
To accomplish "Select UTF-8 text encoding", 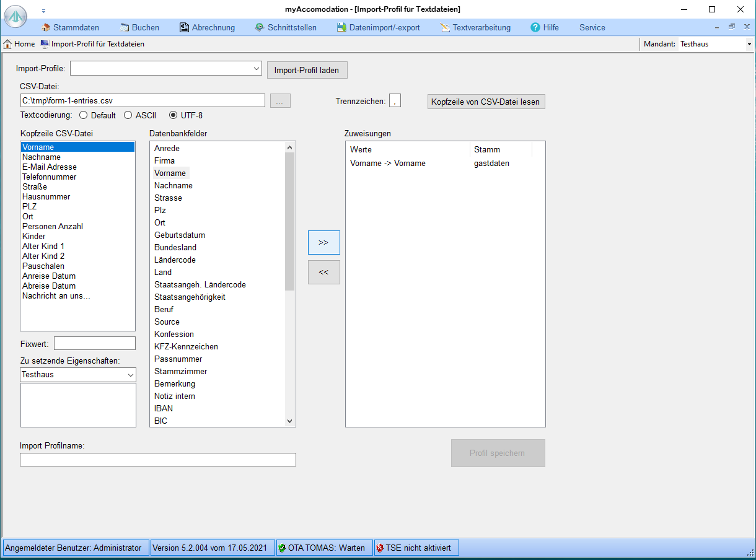I will (x=173, y=115).
